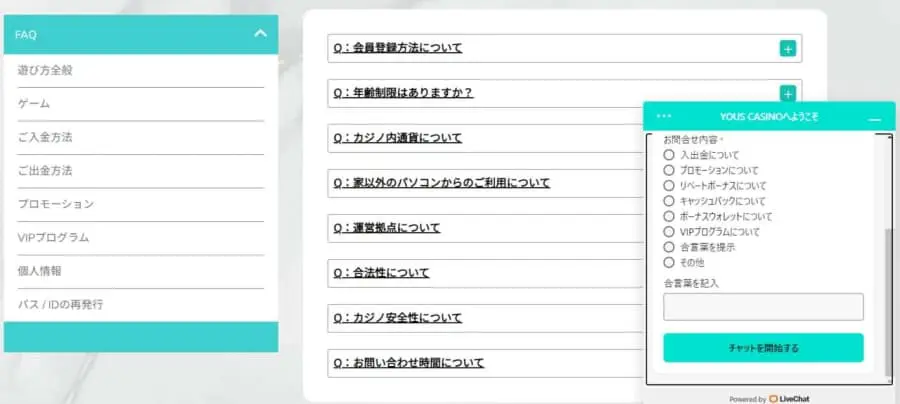Click the FAQ header title
Screen dimensions: 900x404
coord(26,35)
